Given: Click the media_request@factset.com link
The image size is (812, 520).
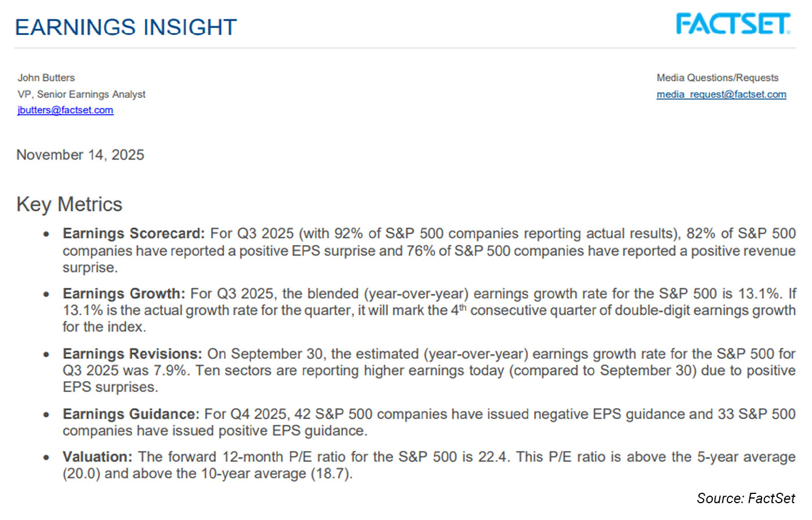Looking at the screenshot, I should click(721, 94).
